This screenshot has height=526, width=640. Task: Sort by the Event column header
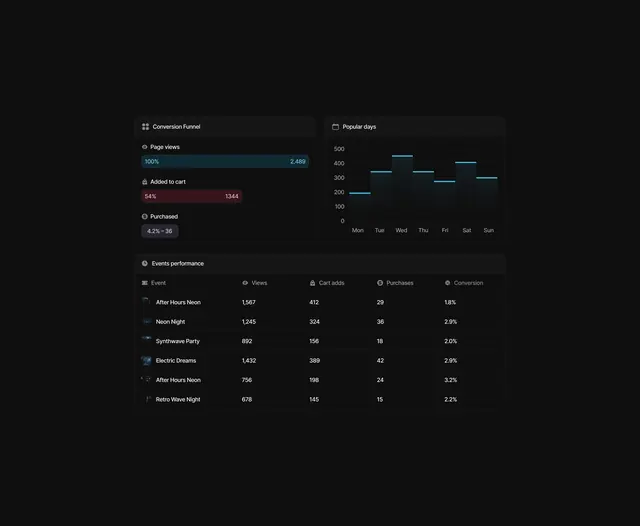(x=154, y=283)
